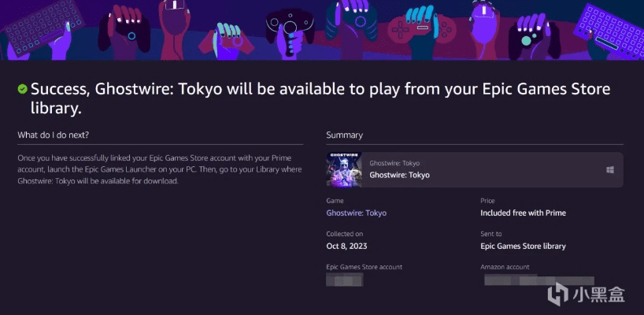Click the green success checkmark icon
Screen dimensions: 644x315
(x=23, y=89)
